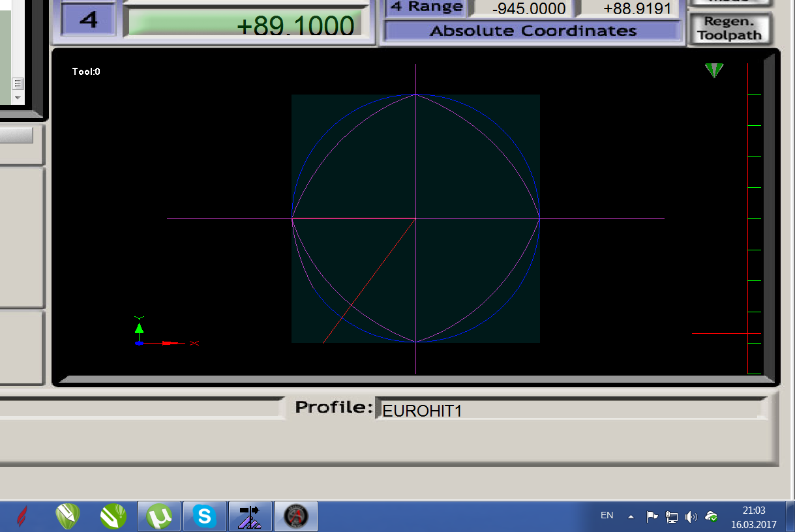Open the network tray icon
This screenshot has width=795, height=532.
point(672,516)
